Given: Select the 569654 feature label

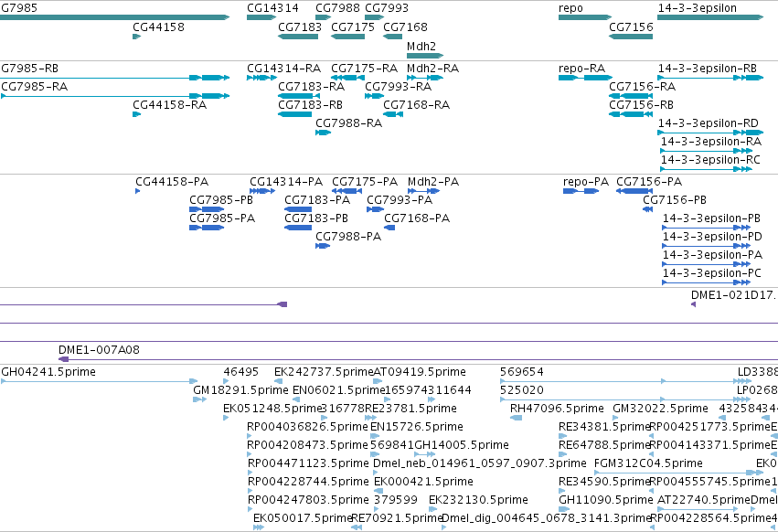Looking at the screenshot, I should [x=522, y=372].
